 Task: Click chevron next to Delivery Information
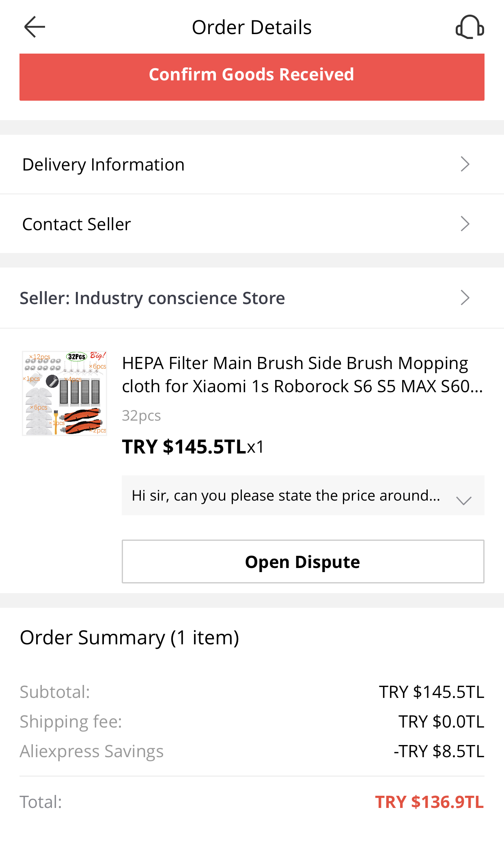pyautogui.click(x=465, y=164)
